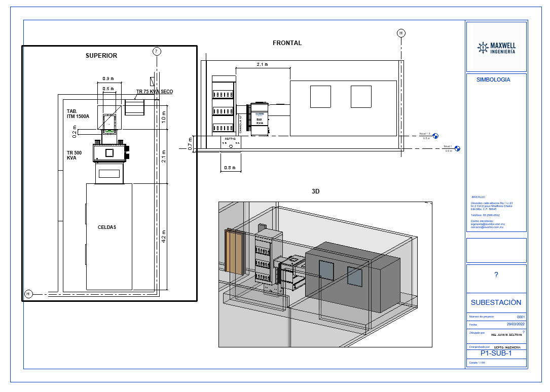The height and width of the screenshot is (392, 550).
Task: Select the 0.2 m dimension
Action: pos(75,132)
